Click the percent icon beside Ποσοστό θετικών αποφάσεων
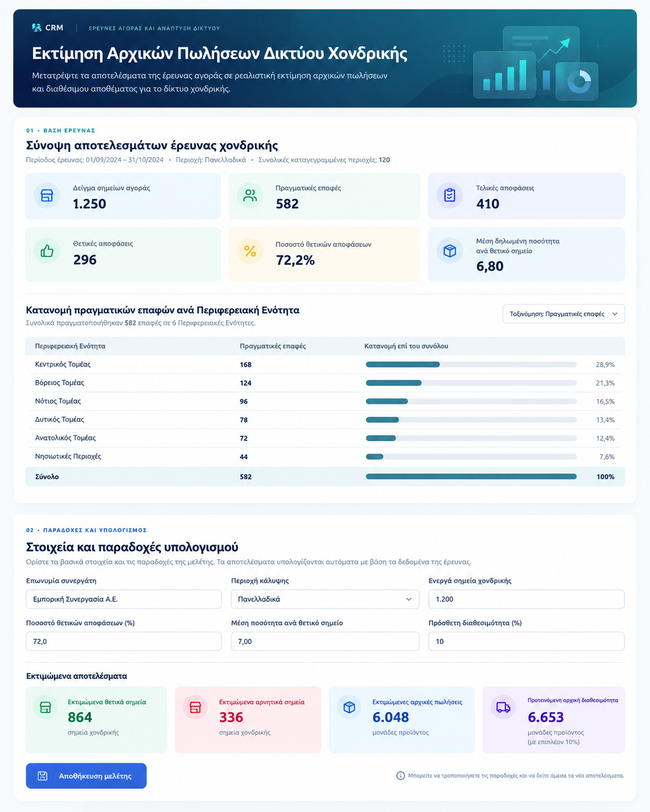The image size is (650, 812). tap(250, 251)
